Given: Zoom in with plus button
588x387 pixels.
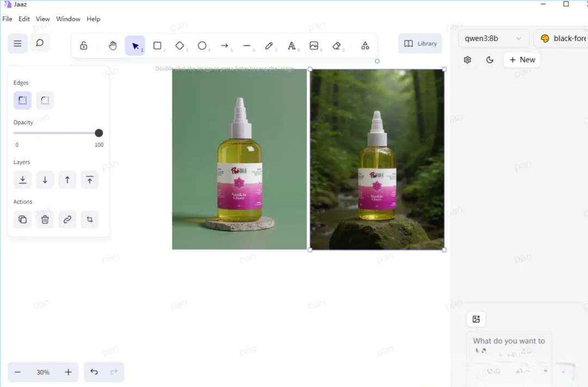Looking at the screenshot, I should 68,372.
